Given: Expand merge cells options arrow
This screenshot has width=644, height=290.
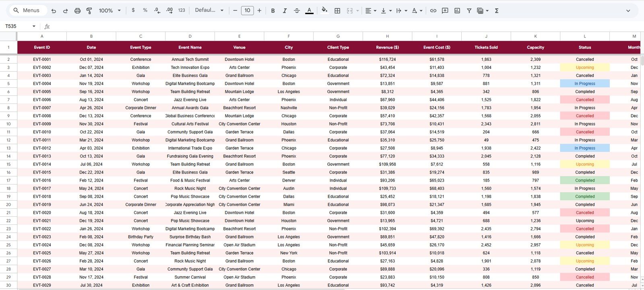Looking at the screenshot, I should 357,11.
